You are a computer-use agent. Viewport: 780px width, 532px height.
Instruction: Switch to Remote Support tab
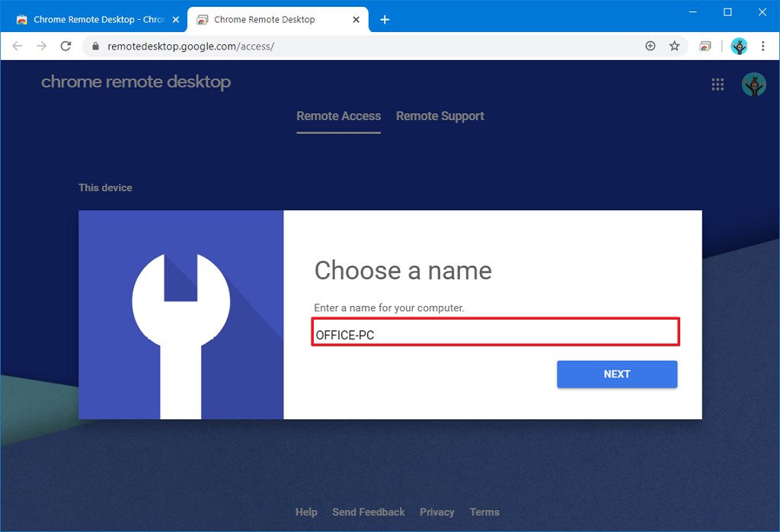440,116
